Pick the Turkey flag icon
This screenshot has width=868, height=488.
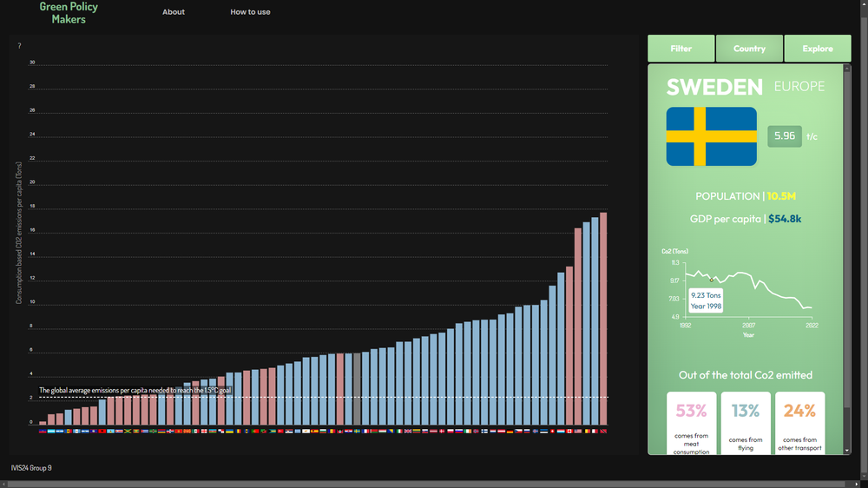pos(280,431)
